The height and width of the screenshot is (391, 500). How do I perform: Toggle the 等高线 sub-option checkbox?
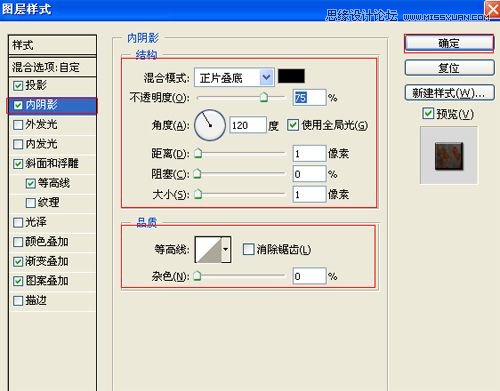pyautogui.click(x=31, y=183)
